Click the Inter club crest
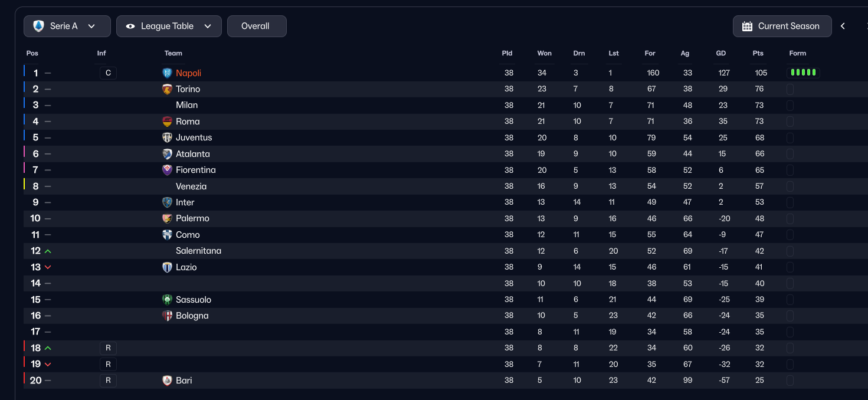868x400 pixels. pos(167,202)
